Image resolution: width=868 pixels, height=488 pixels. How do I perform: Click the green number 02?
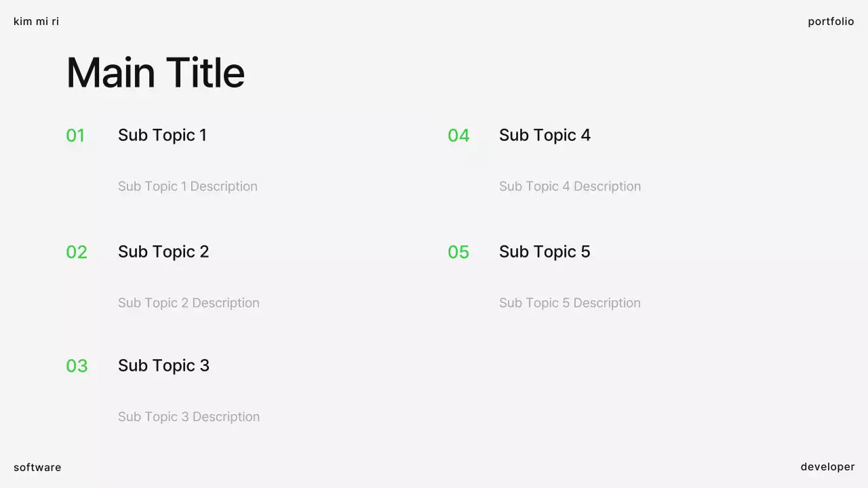tap(77, 252)
